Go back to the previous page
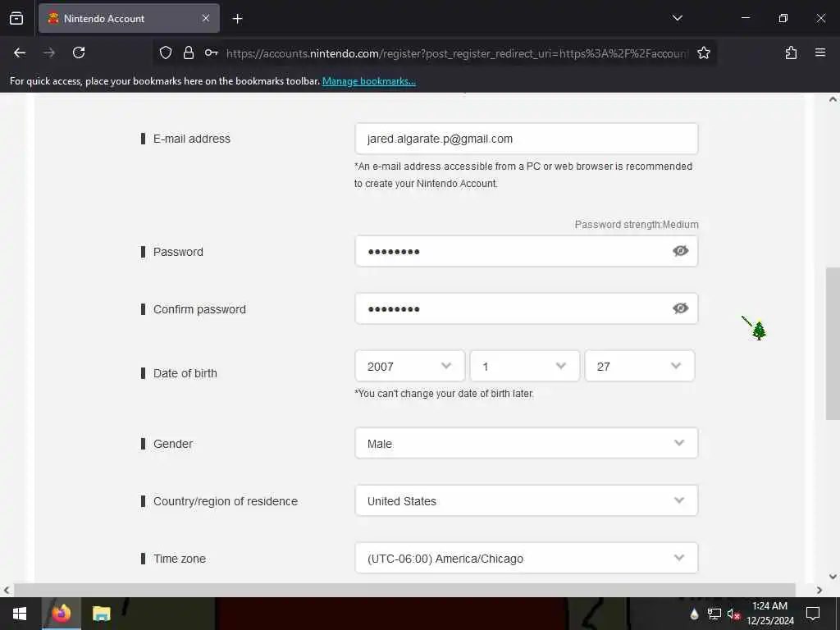 20,52
